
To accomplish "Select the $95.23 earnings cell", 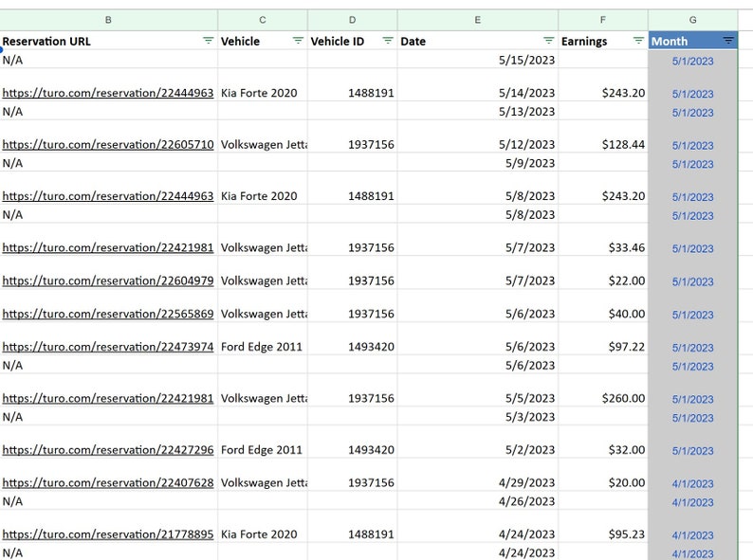I will click(x=603, y=527).
